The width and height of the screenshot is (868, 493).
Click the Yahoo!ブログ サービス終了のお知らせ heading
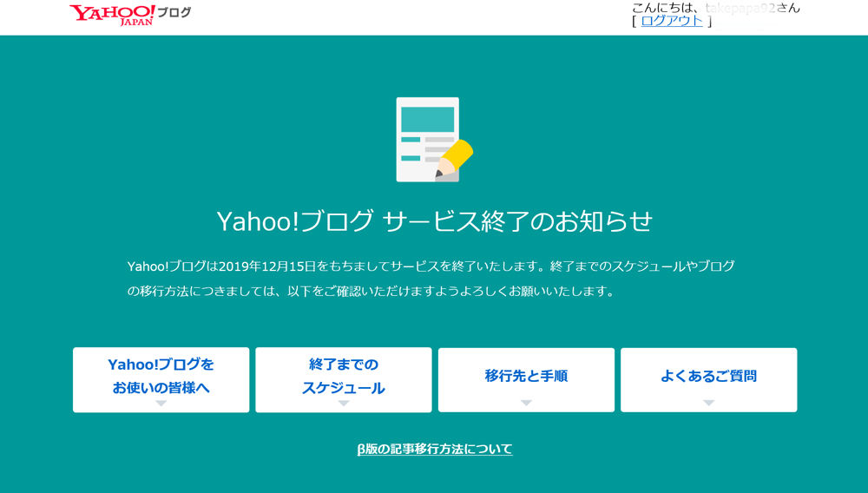pos(435,220)
